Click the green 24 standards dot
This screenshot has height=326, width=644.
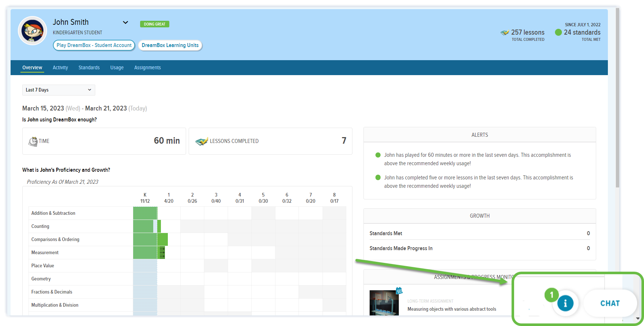[558, 32]
